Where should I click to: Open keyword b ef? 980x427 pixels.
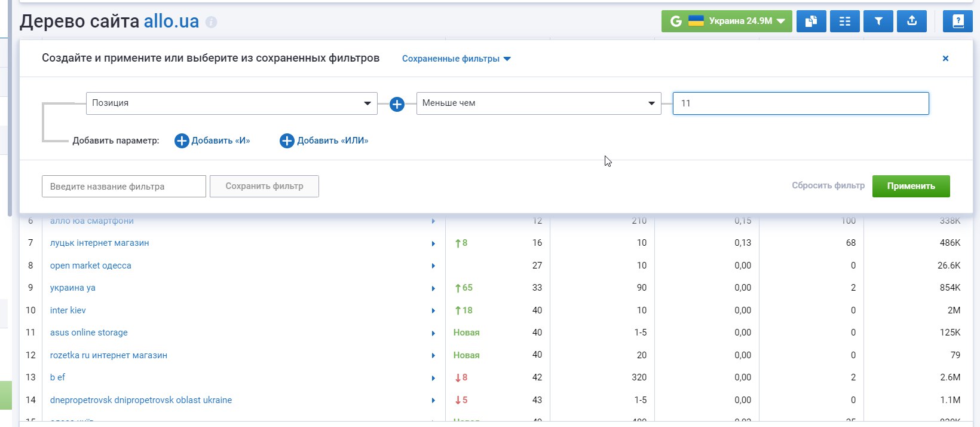[x=57, y=377]
